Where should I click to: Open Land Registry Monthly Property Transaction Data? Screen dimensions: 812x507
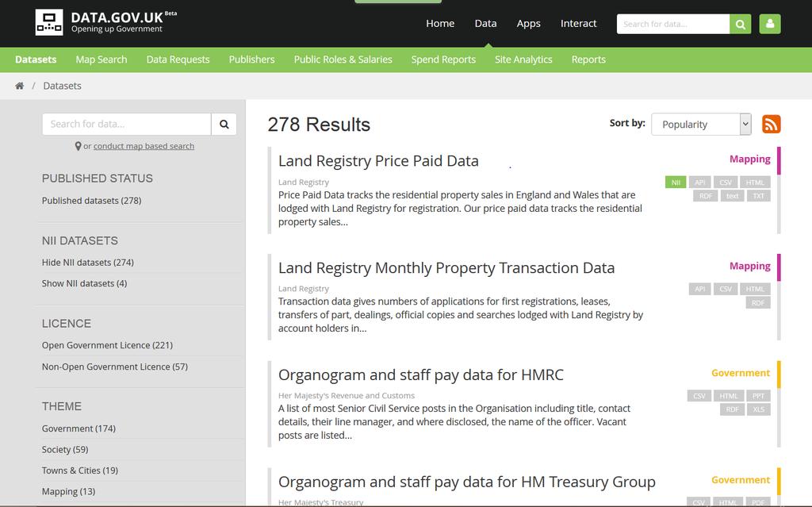446,268
